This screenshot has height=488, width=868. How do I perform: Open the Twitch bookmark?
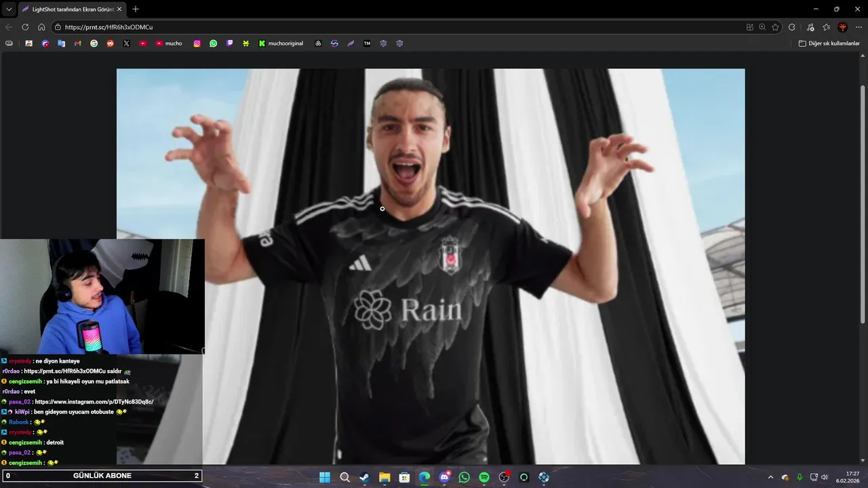click(x=230, y=43)
